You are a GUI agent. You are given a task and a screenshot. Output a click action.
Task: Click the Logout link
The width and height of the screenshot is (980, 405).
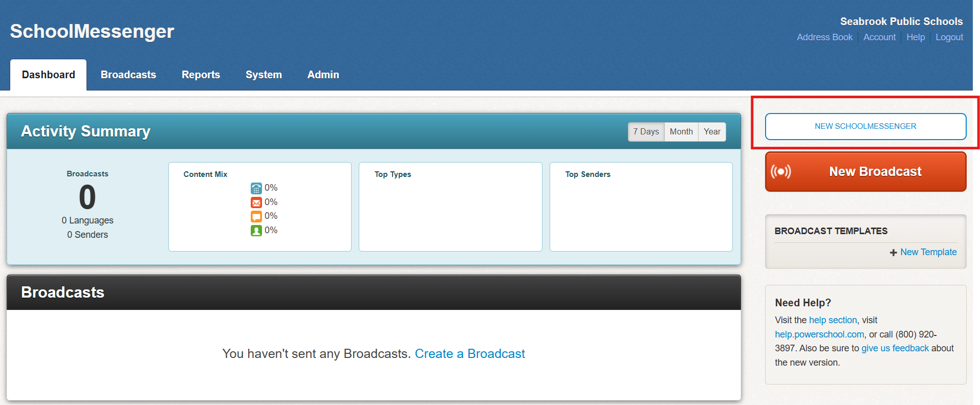(949, 37)
